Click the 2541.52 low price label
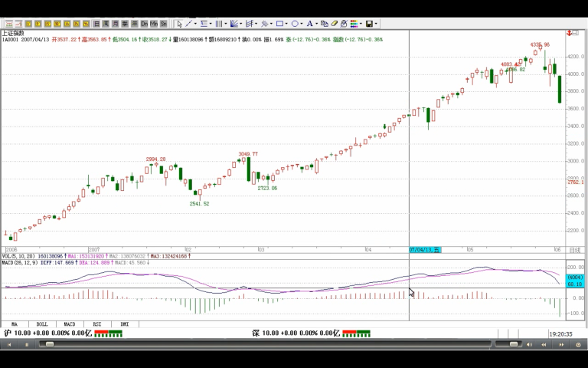Viewport: 588px width, 368px height. click(x=199, y=204)
